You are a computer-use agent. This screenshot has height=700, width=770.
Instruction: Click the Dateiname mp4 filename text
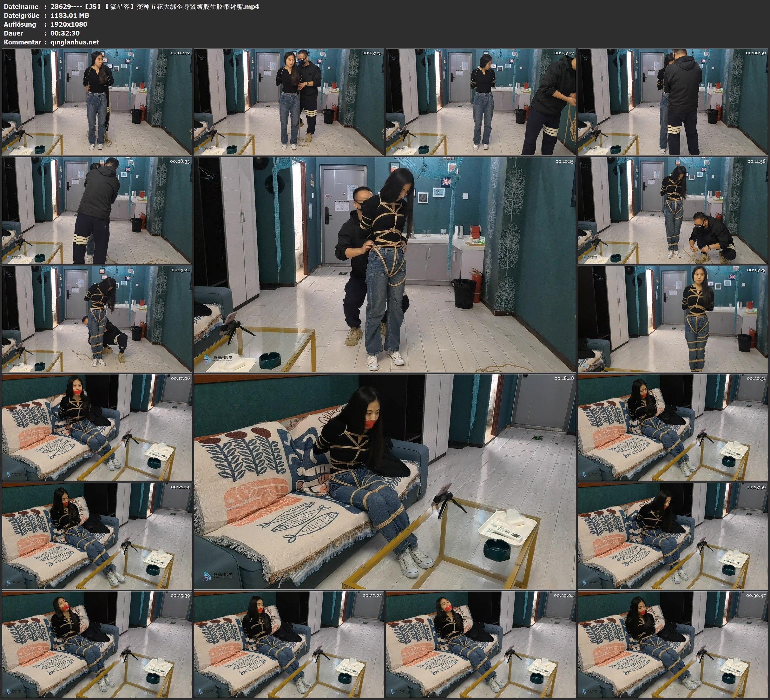pos(155,6)
